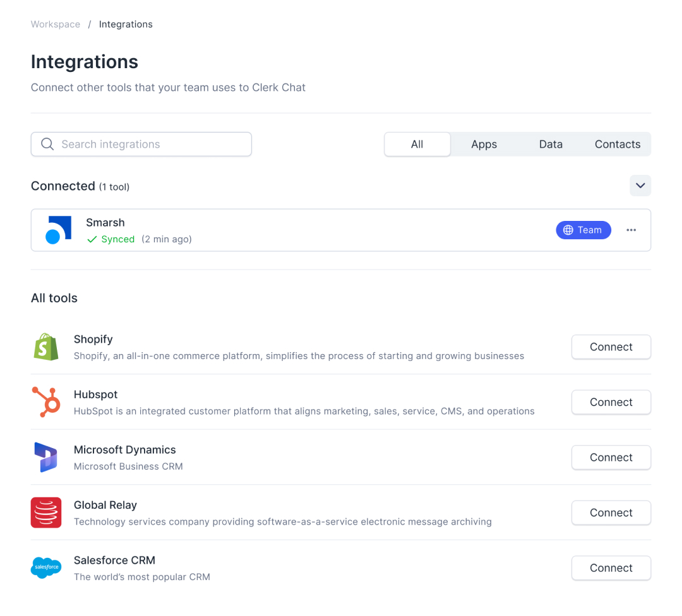
Task: Switch to the Apps tab
Action: coord(484,145)
